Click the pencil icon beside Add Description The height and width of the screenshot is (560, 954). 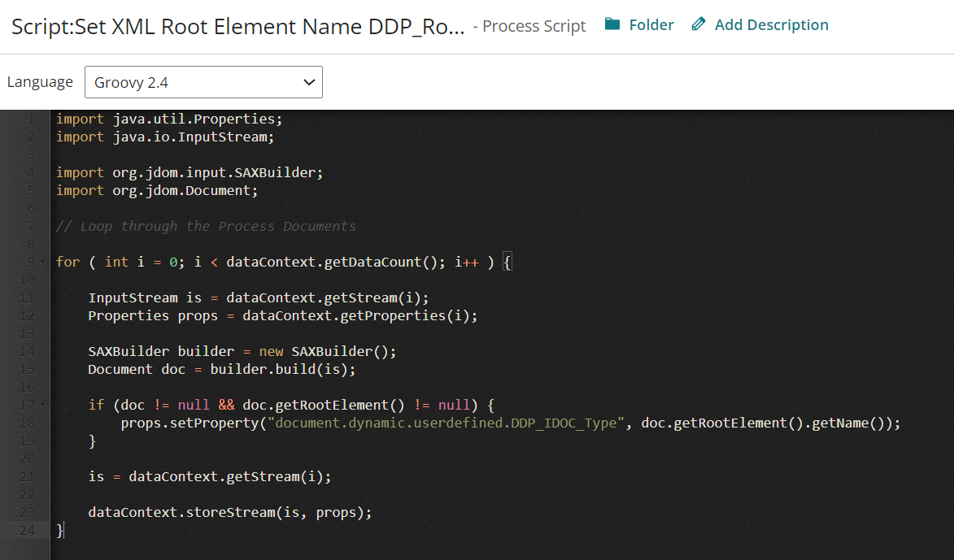[698, 24]
